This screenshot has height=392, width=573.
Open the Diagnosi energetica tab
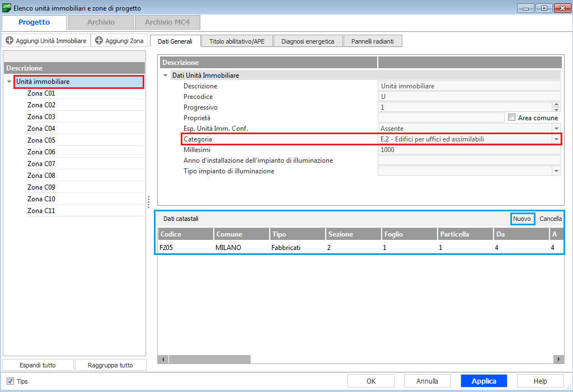pyautogui.click(x=308, y=41)
